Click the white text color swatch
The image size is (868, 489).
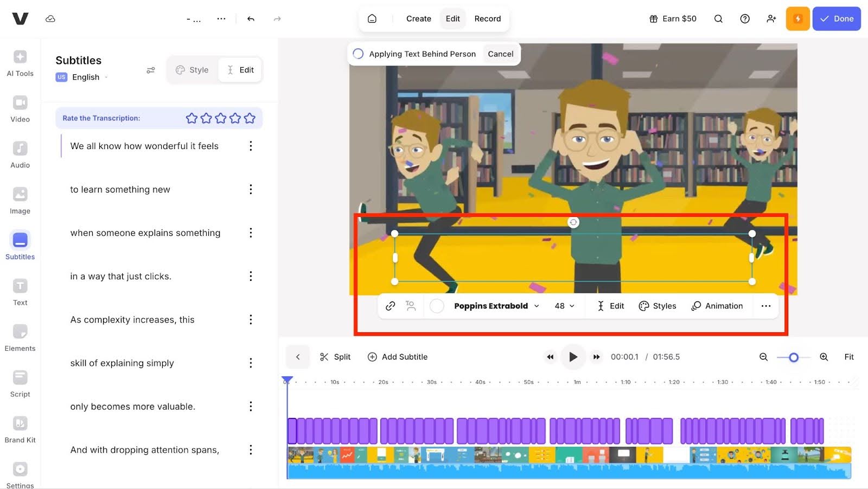coord(437,306)
